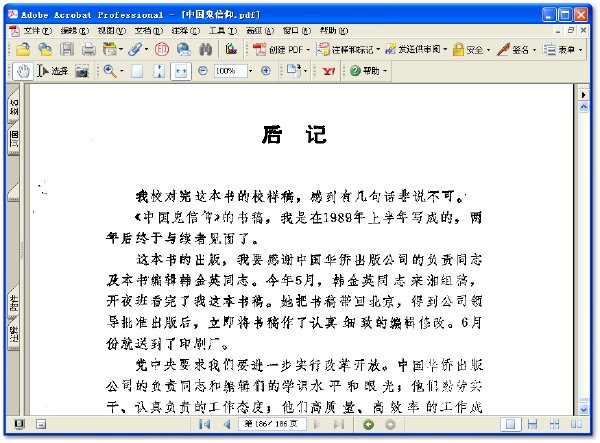Open the 帮助 help toolbar dropdown
This screenshot has width=600, height=443.
(369, 71)
